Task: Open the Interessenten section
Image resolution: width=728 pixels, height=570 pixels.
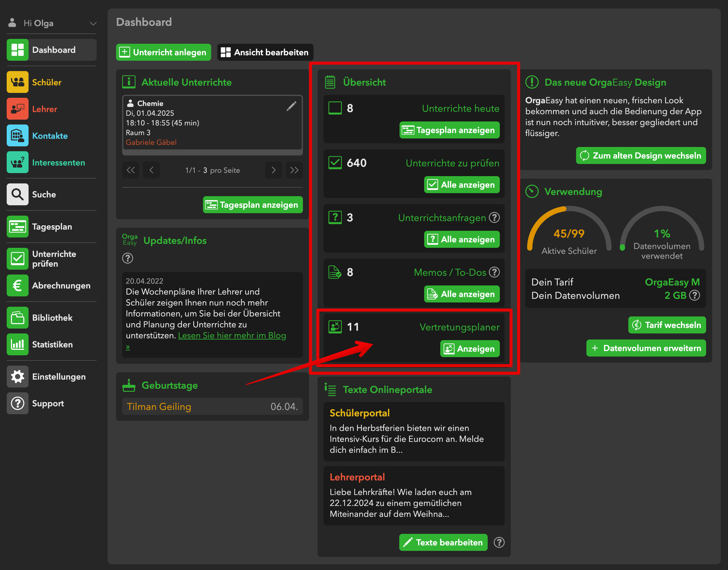Action: pos(51,162)
